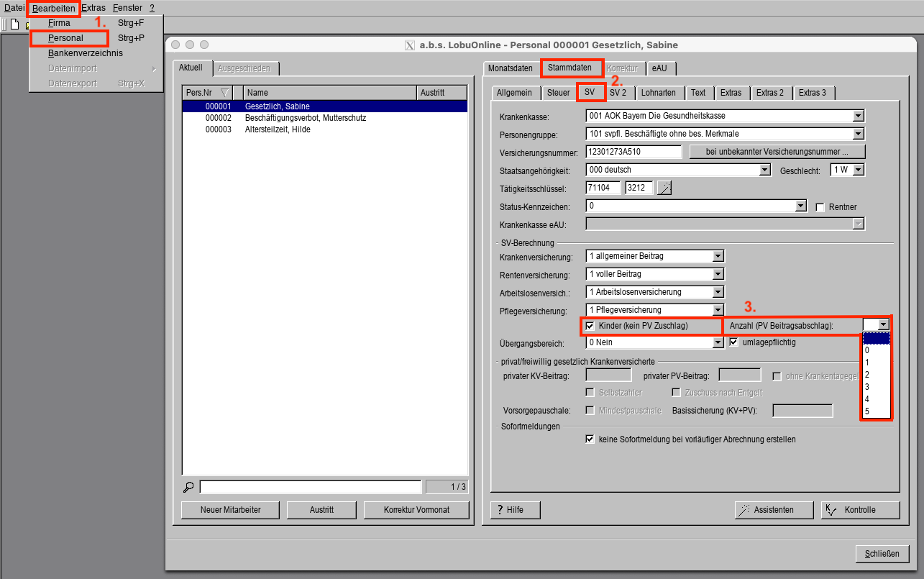Open the Geschlecht dropdown
Viewport: 924px width, 579px height.
click(x=857, y=170)
